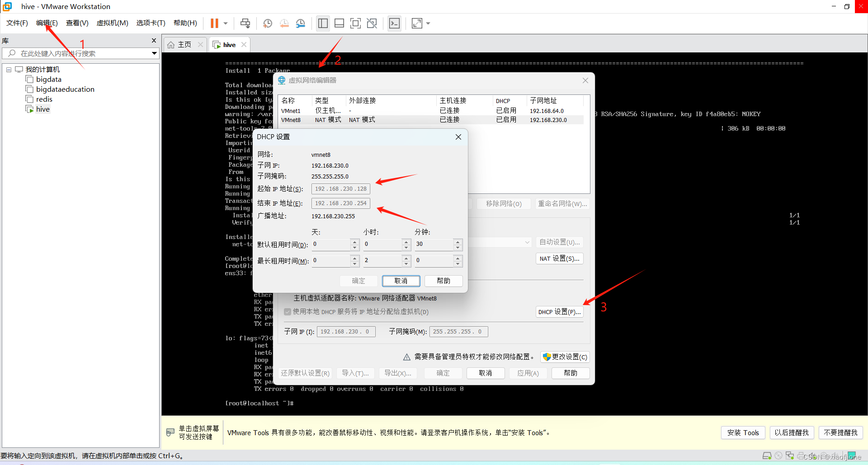
Task: Revert VM to previous snapshot
Action: click(284, 23)
